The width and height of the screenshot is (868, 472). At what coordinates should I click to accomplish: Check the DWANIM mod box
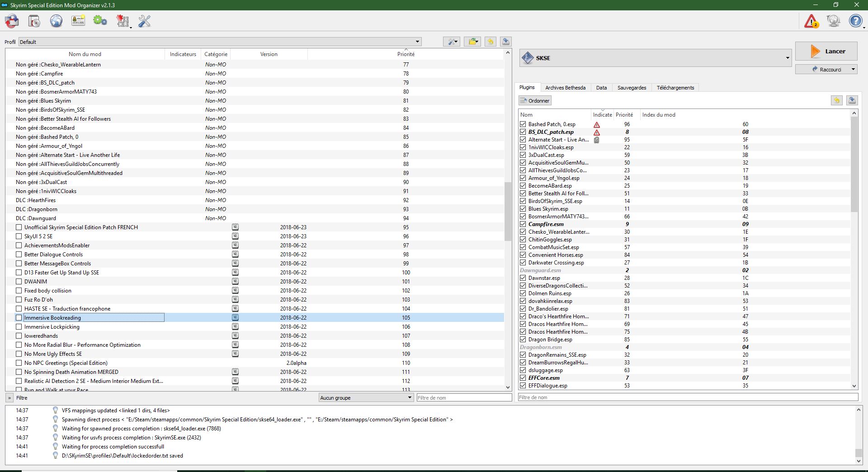19,281
